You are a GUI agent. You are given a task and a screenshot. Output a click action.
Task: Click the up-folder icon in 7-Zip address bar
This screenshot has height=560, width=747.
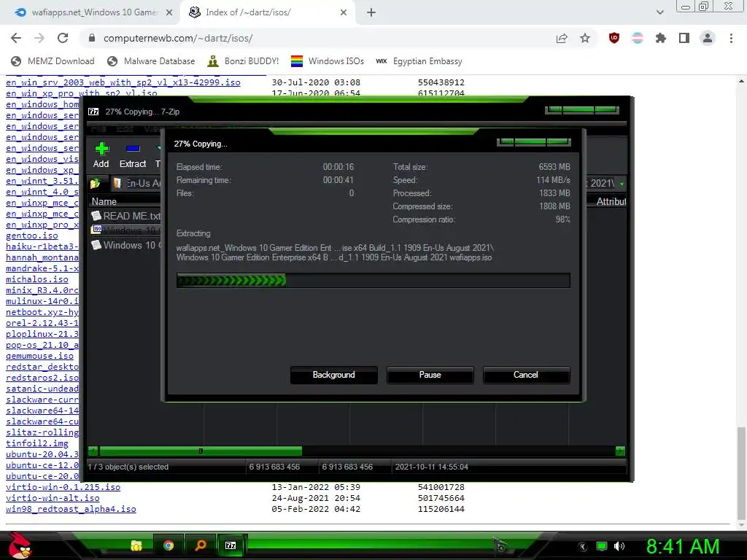tap(96, 183)
